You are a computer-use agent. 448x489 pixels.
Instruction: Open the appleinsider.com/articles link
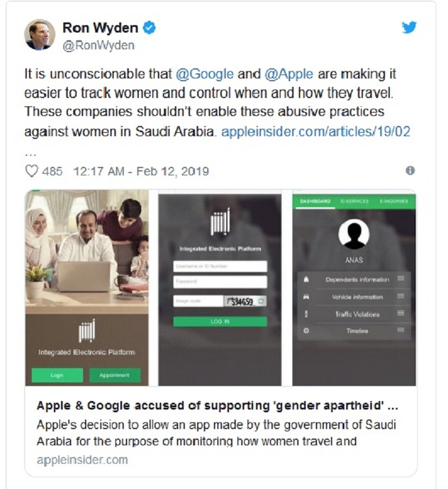315,132
